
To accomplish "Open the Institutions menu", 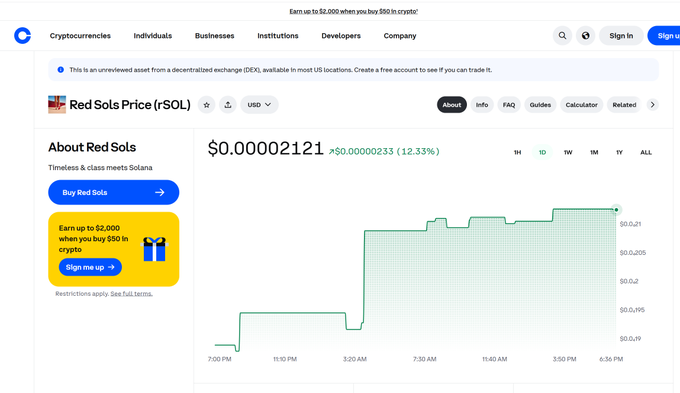I will pyautogui.click(x=278, y=36).
